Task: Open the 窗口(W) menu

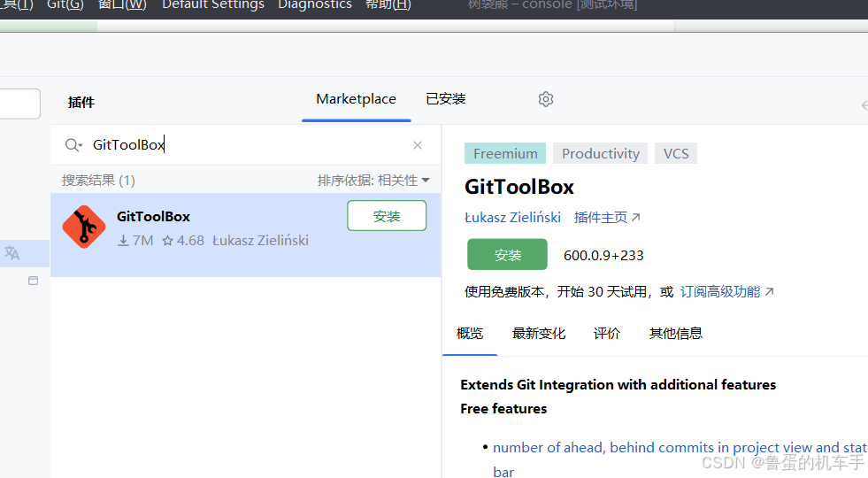Action: click(122, 5)
